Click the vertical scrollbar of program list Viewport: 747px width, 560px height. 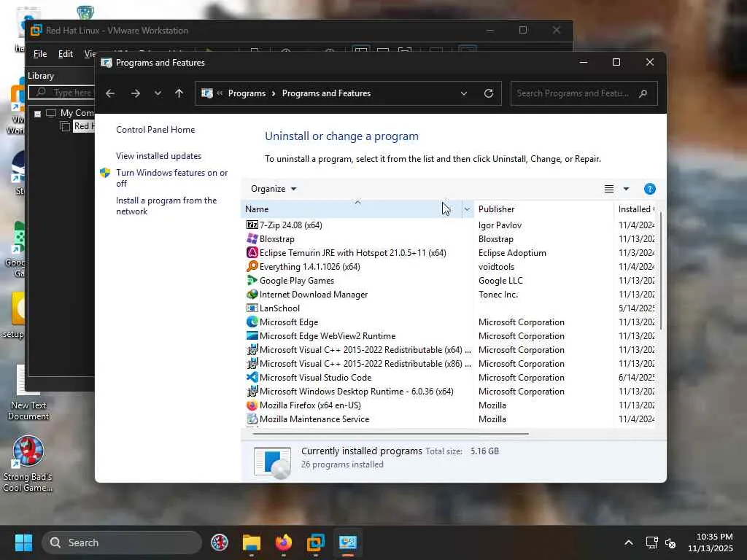coord(659,271)
